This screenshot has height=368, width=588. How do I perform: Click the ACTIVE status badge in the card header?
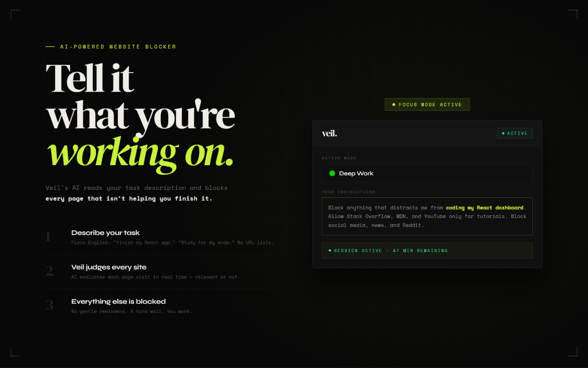point(515,133)
